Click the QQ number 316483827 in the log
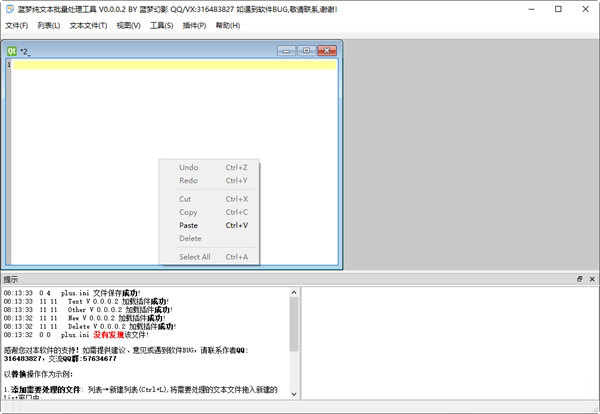 coord(23,359)
